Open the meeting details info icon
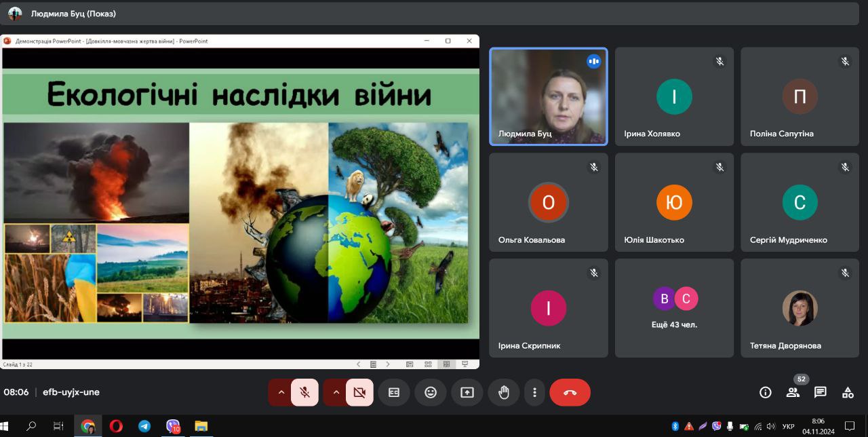The image size is (868, 437). pos(766,392)
